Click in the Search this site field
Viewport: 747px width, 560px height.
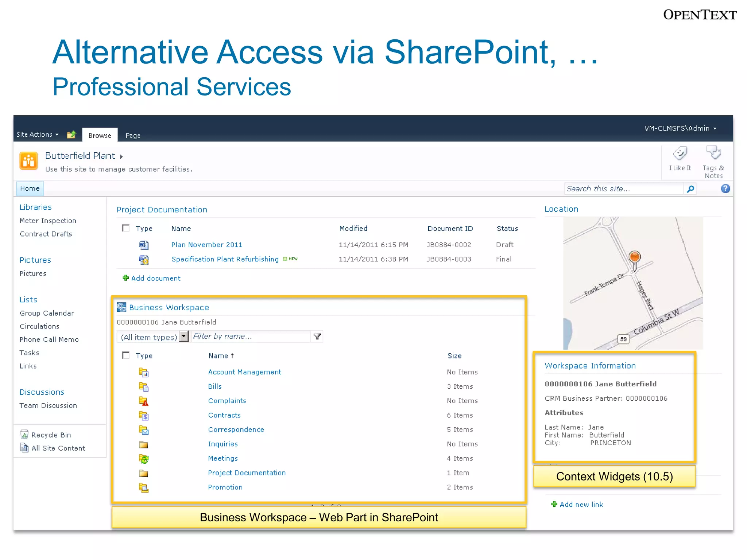(624, 189)
